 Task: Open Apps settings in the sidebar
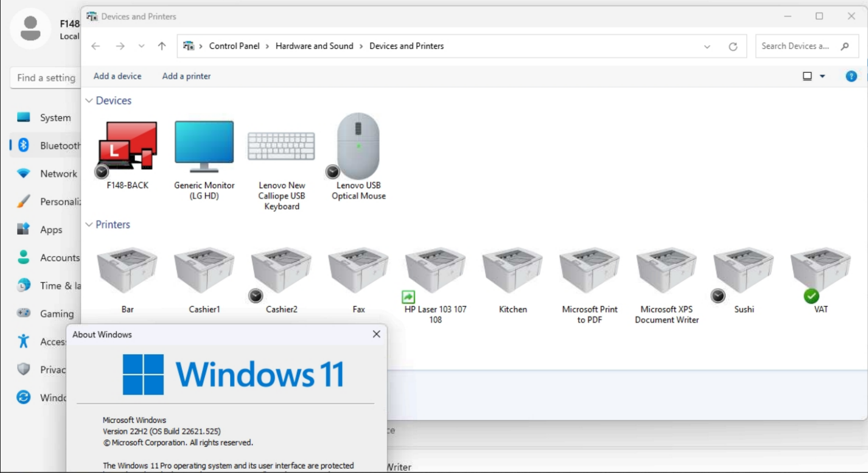[x=44, y=230]
